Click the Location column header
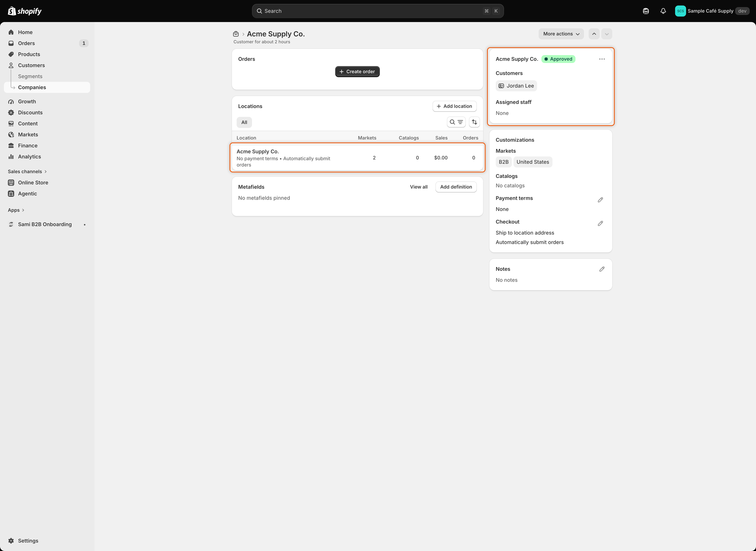This screenshot has height=551, width=756. 246,138
